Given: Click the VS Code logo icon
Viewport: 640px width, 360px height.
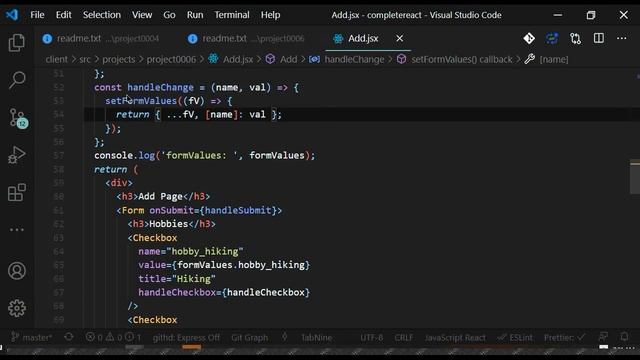Looking at the screenshot, I should pyautogui.click(x=12, y=15).
